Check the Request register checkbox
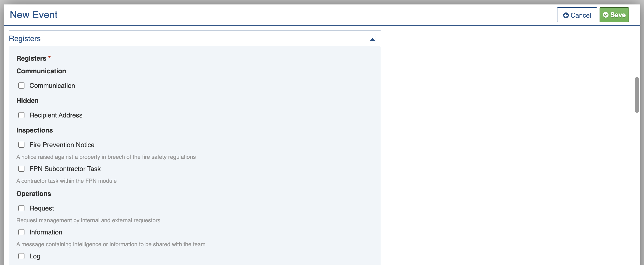644x265 pixels. coord(21,208)
